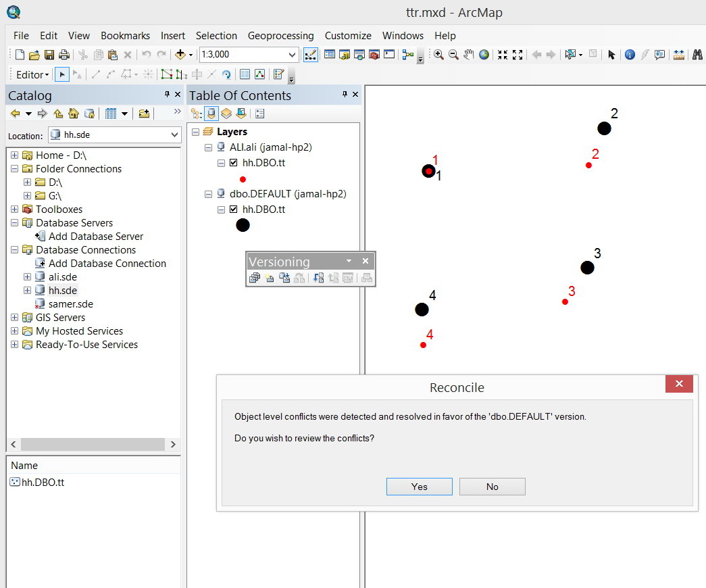This screenshot has height=588, width=706.
Task: Click List By Source icon in Table Of Contents
Action: point(211,114)
